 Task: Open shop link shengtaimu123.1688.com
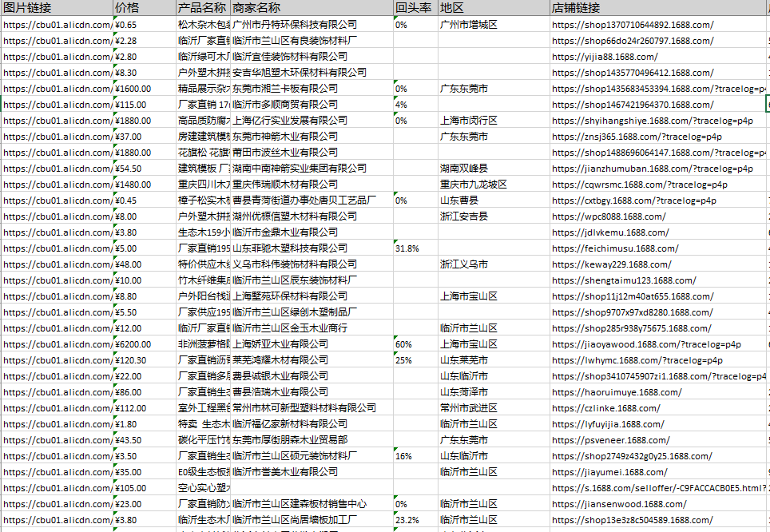[624, 280]
